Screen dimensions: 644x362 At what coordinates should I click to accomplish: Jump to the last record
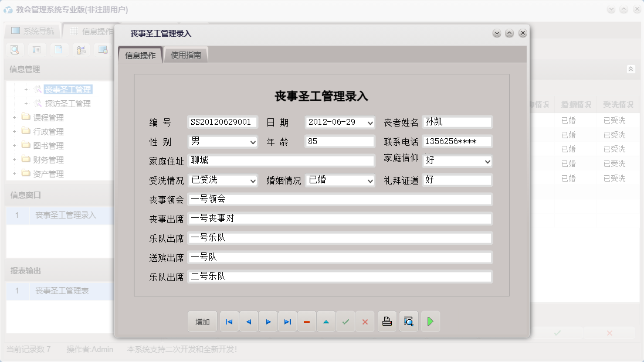point(287,321)
